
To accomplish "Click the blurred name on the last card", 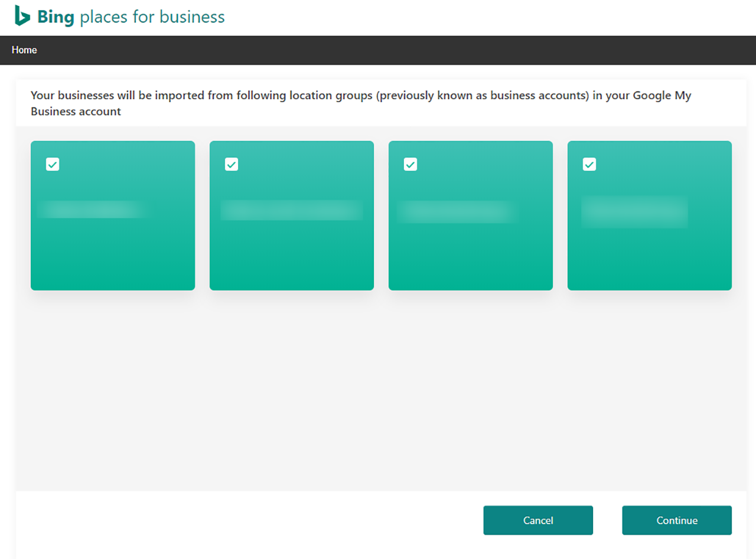I will tap(634, 213).
